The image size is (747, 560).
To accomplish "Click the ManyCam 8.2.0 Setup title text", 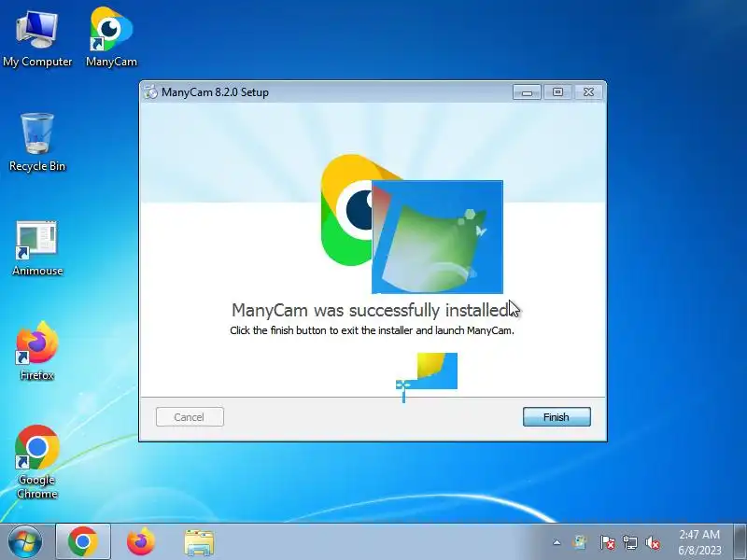I will click(x=215, y=92).
